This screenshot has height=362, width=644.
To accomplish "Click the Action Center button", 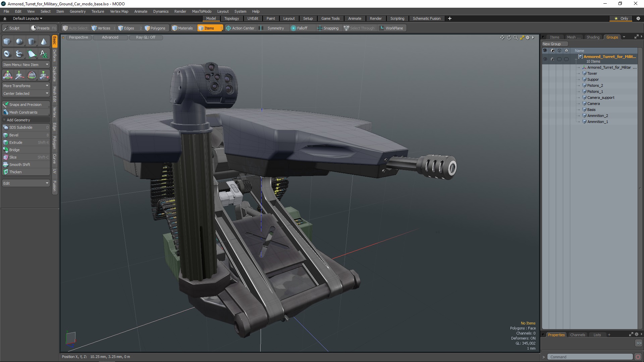I will (x=240, y=28).
